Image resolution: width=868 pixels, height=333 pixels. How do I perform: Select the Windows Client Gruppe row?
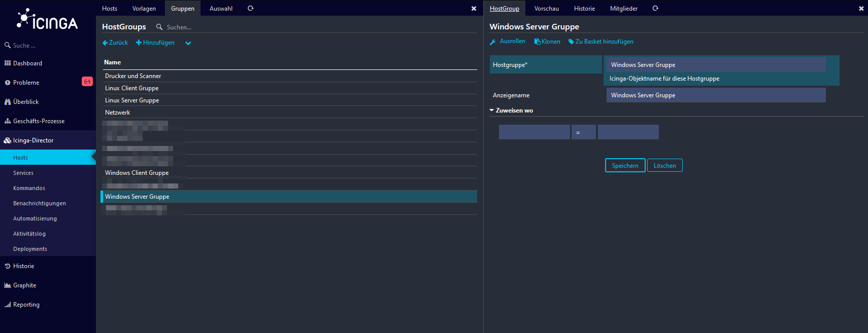(289, 173)
